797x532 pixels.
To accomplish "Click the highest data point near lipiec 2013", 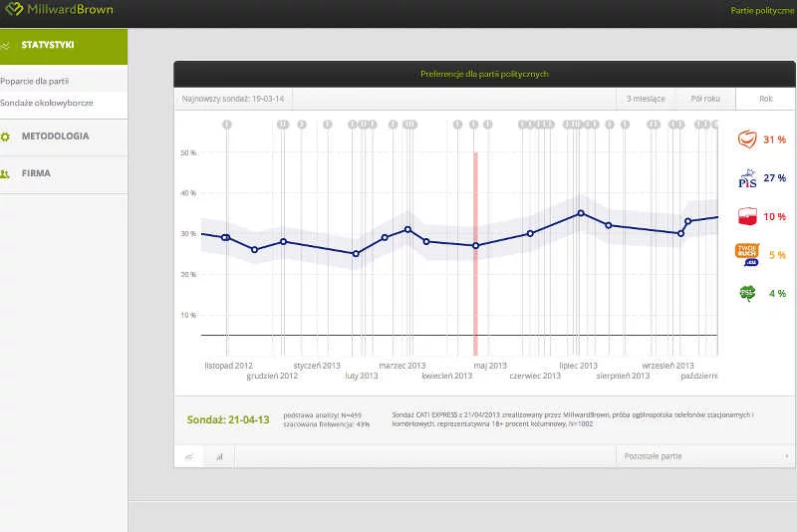I will tap(581, 213).
